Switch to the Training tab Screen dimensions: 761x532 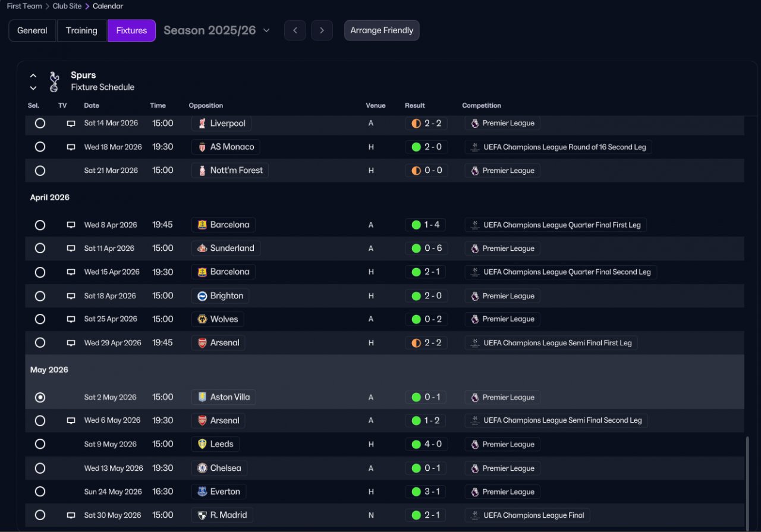[x=81, y=31]
